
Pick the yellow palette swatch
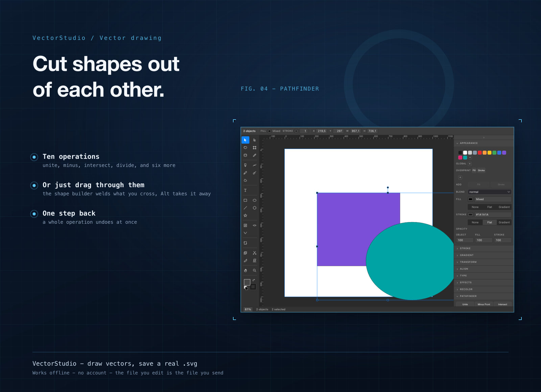pyautogui.click(x=489, y=153)
